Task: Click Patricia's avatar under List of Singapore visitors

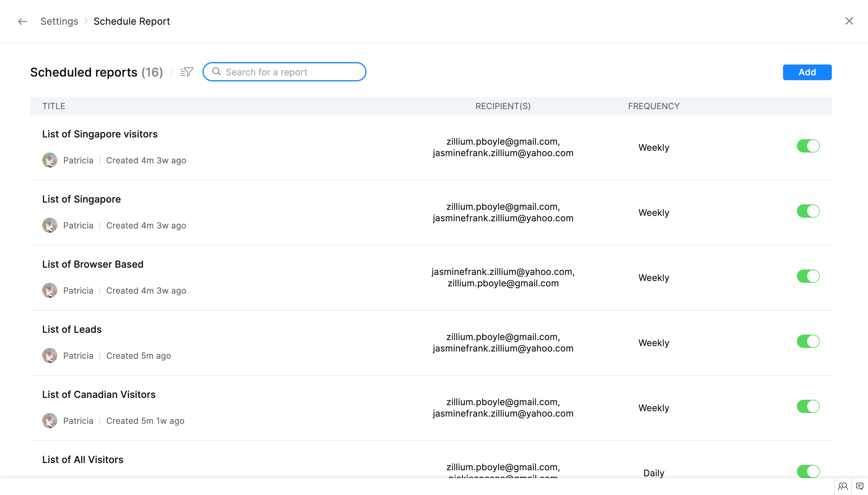Action: click(x=50, y=160)
